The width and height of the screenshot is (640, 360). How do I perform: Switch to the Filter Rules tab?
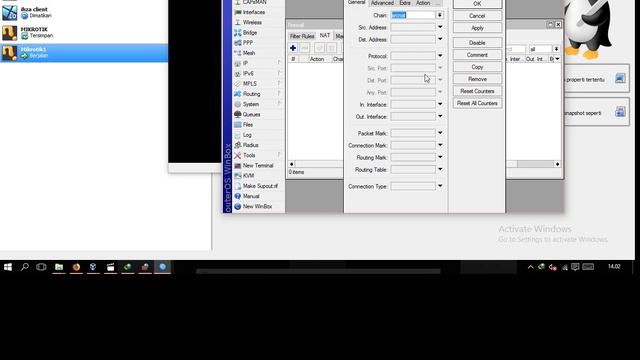[x=302, y=36]
